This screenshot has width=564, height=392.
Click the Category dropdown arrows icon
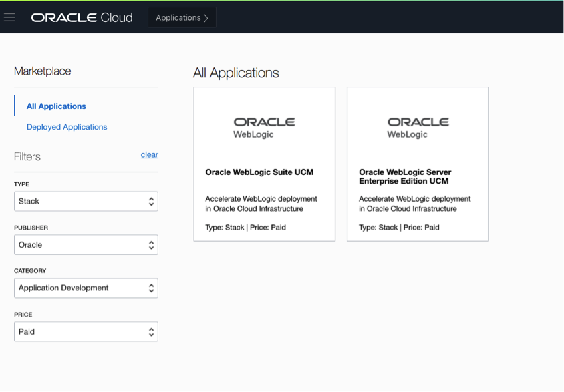tap(152, 288)
